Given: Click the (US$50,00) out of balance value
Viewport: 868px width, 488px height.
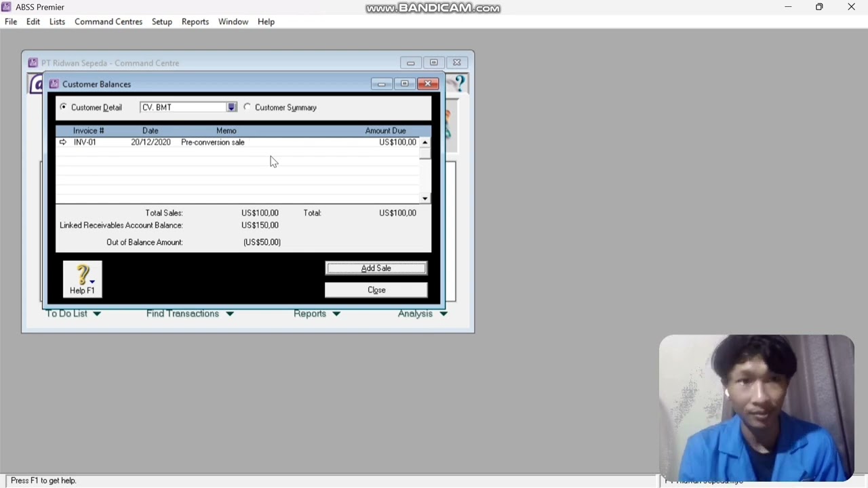Looking at the screenshot, I should [x=262, y=242].
